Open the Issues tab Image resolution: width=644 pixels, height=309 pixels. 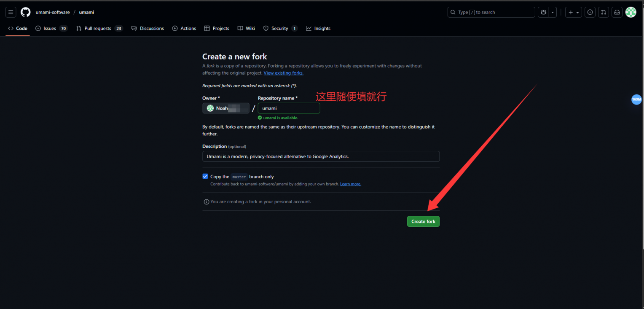(51, 28)
